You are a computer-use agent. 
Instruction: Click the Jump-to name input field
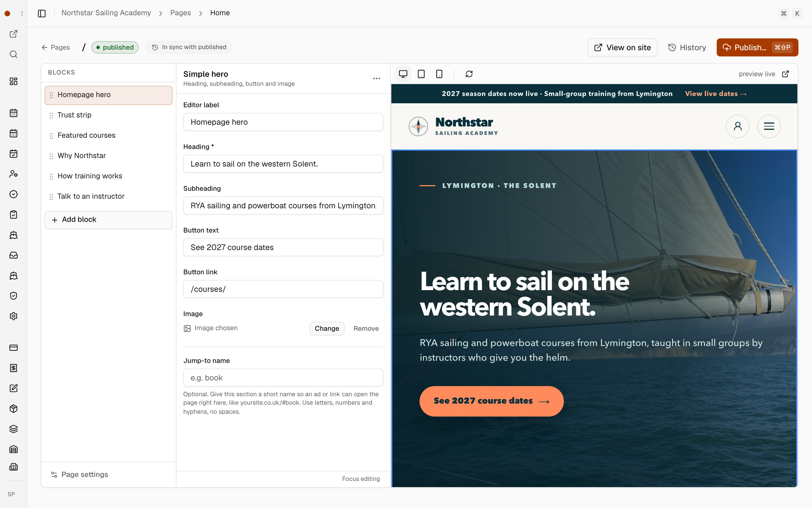click(x=283, y=378)
